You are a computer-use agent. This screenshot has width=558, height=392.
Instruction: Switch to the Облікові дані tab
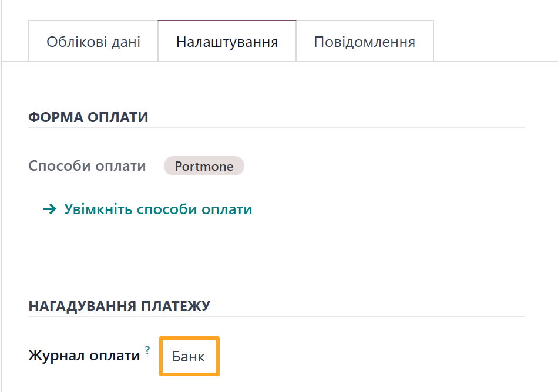(x=95, y=40)
